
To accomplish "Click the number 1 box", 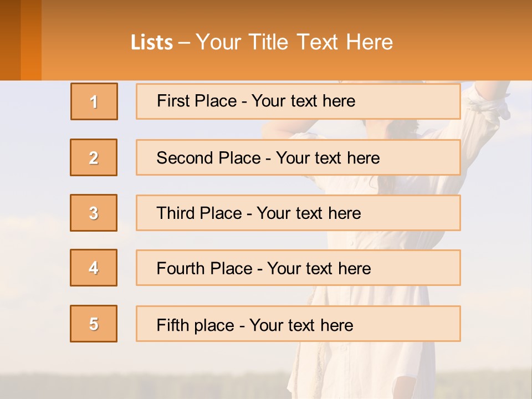I will pyautogui.click(x=94, y=101).
